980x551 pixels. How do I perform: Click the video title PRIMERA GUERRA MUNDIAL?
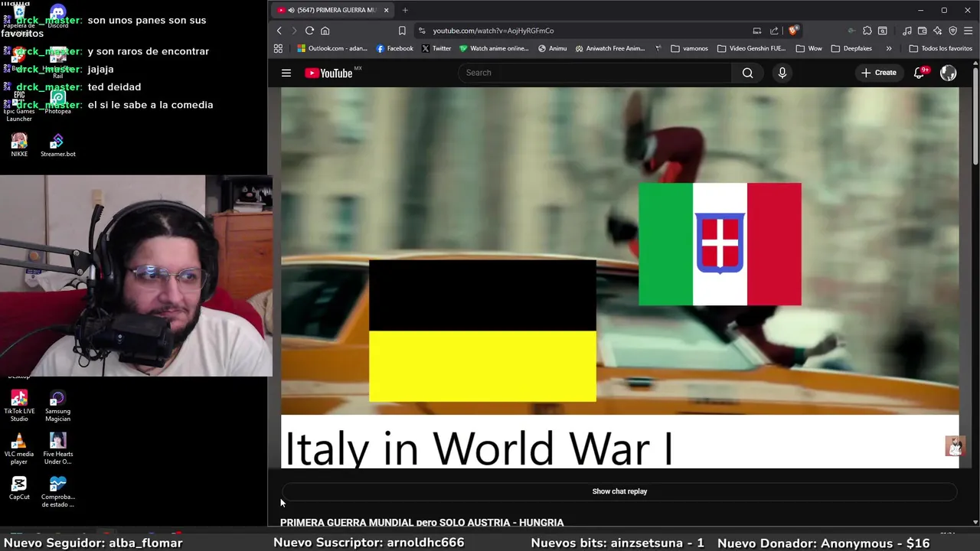point(422,523)
